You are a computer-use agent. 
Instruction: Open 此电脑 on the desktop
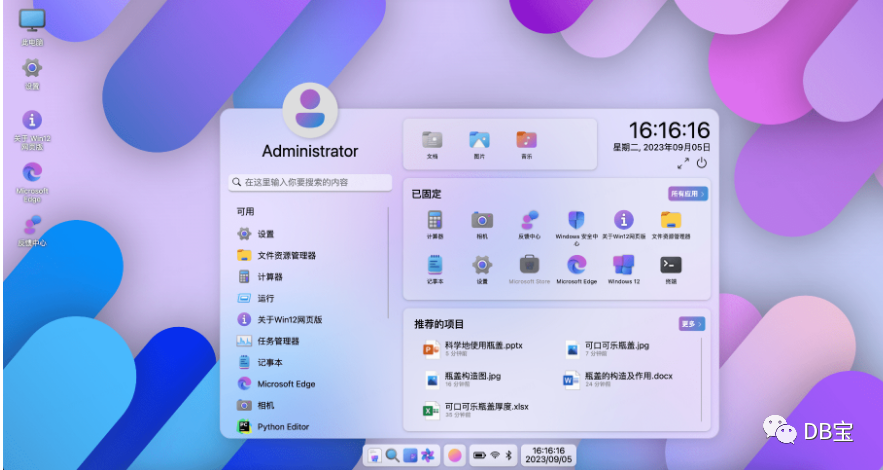point(32,27)
